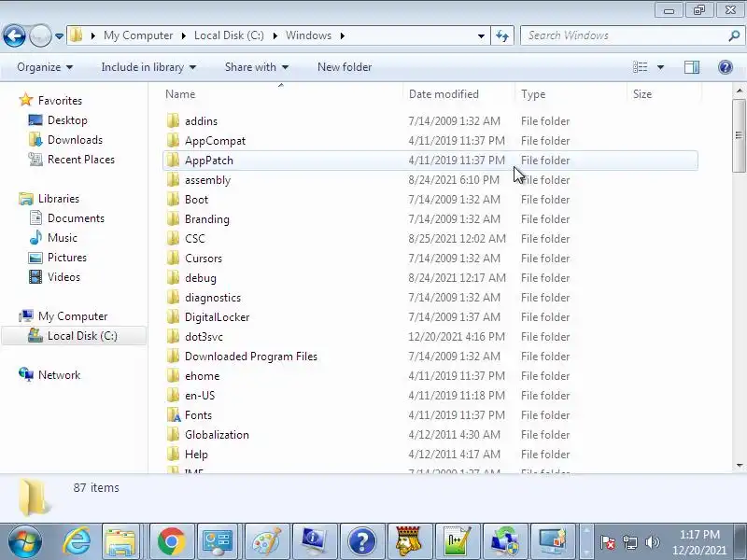This screenshot has height=560, width=747.
Task: Open the Videos library
Action: [x=63, y=277]
